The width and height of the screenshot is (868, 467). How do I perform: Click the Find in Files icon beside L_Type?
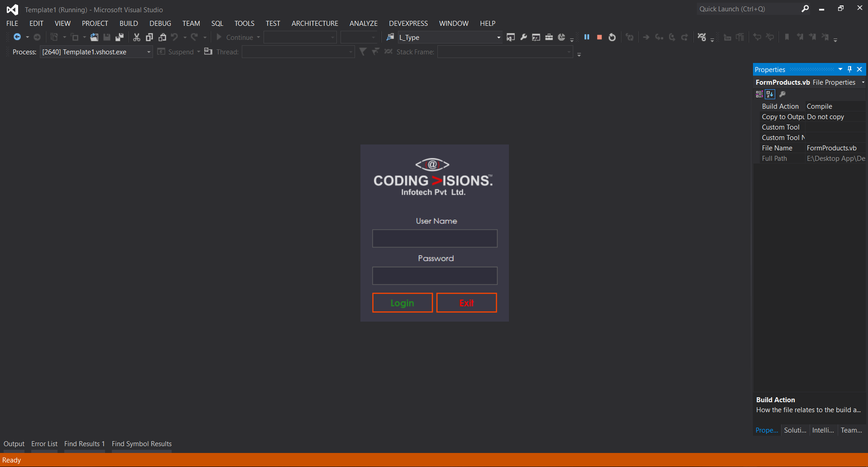(390, 37)
